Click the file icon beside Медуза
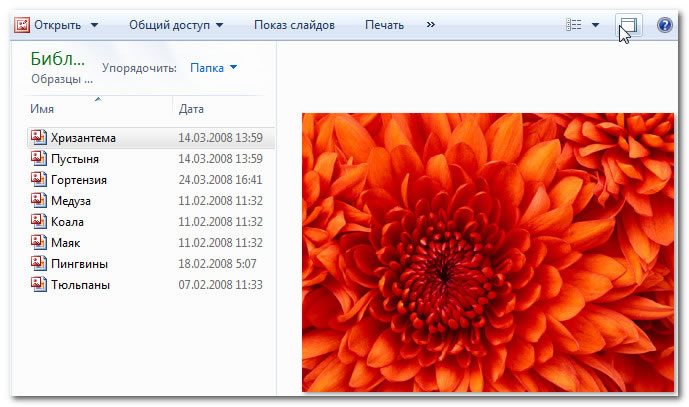689x407 pixels. pyautogui.click(x=38, y=201)
